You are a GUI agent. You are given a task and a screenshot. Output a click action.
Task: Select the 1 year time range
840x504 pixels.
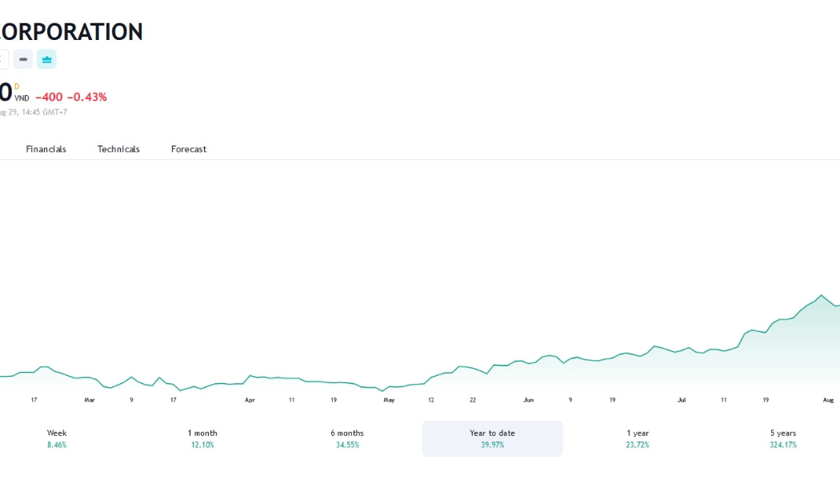(x=638, y=438)
